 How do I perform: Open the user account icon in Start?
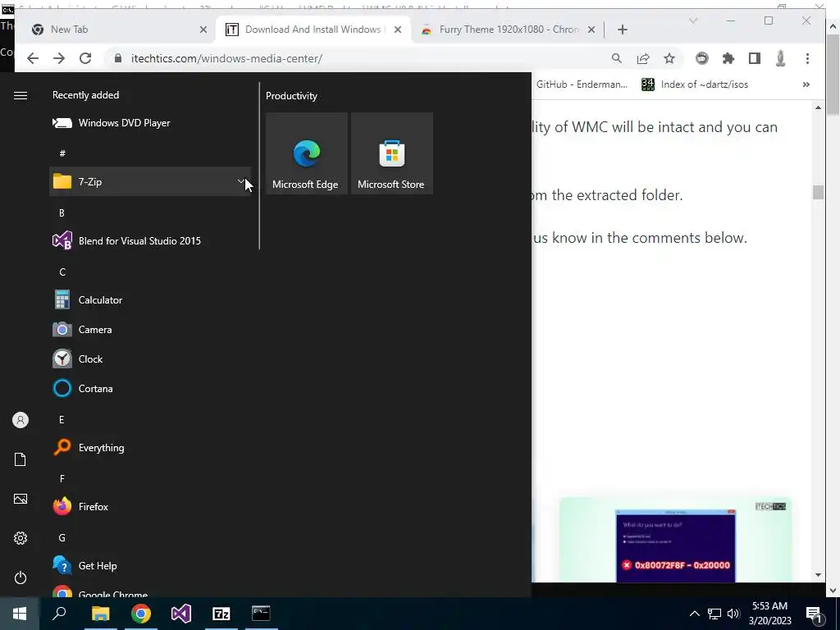21,420
